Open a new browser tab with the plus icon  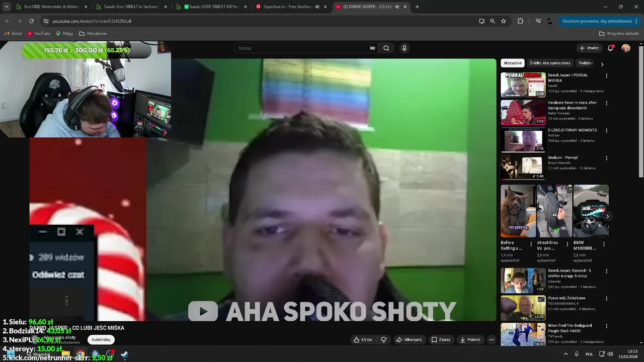coord(417,7)
